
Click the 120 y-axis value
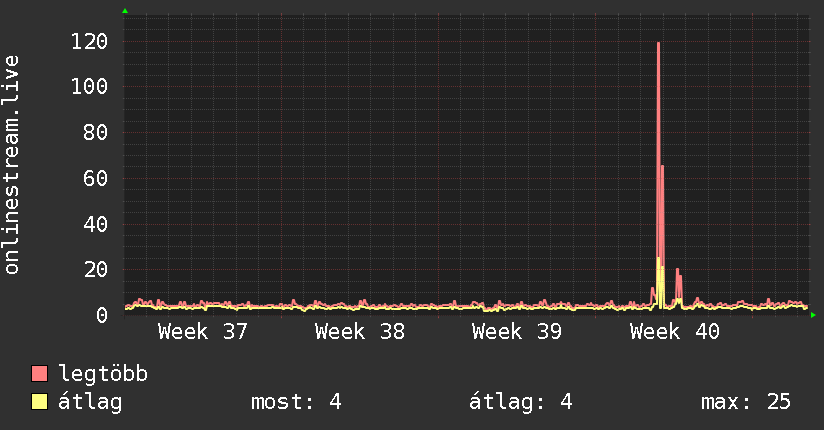pos(89,42)
